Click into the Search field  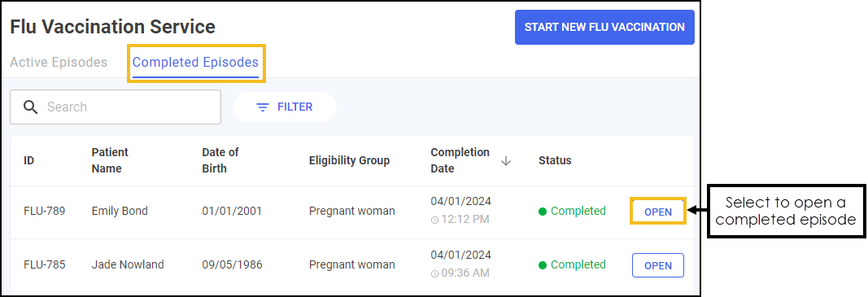pyautogui.click(x=116, y=107)
